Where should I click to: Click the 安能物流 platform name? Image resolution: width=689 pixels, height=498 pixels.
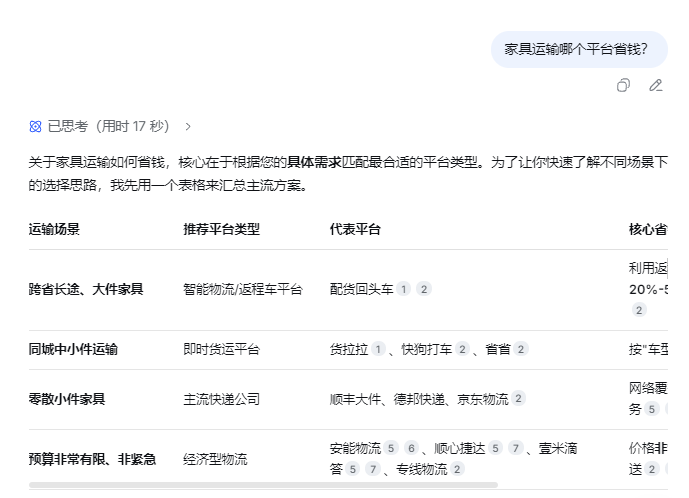pyautogui.click(x=355, y=448)
